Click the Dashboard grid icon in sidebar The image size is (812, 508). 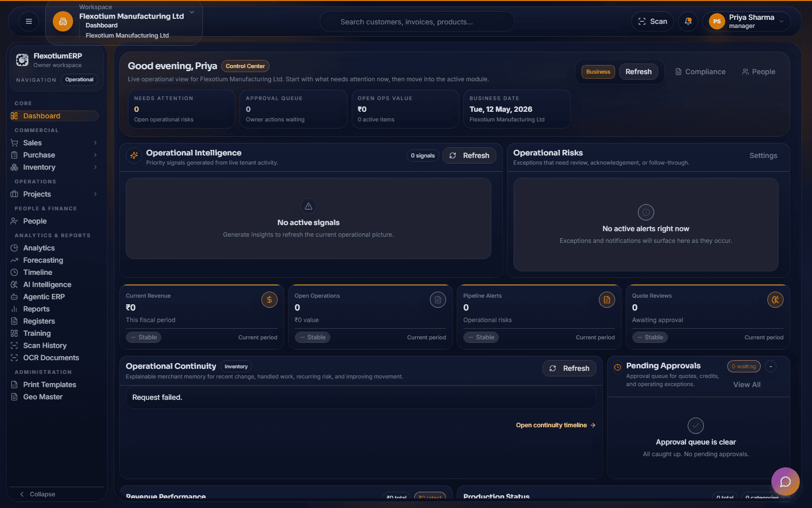click(x=14, y=116)
